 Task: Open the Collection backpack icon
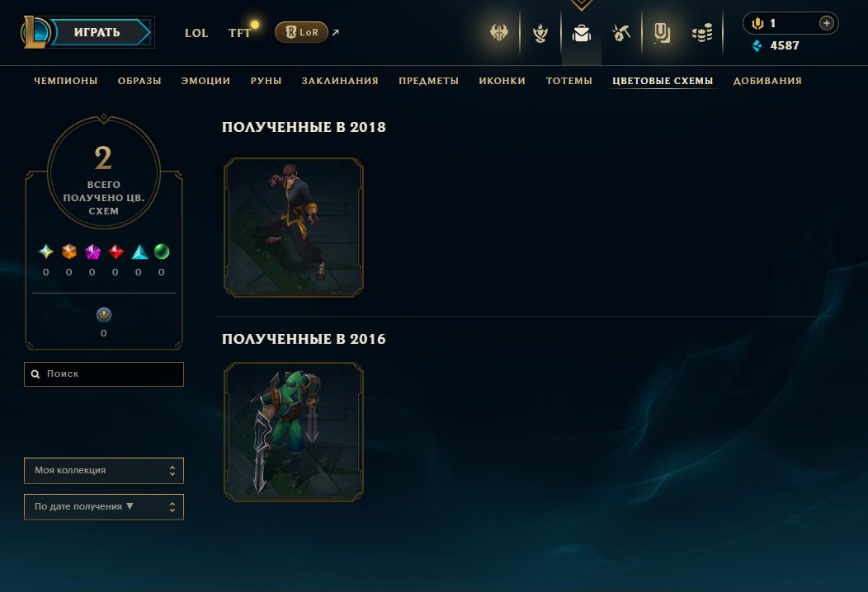tap(581, 33)
